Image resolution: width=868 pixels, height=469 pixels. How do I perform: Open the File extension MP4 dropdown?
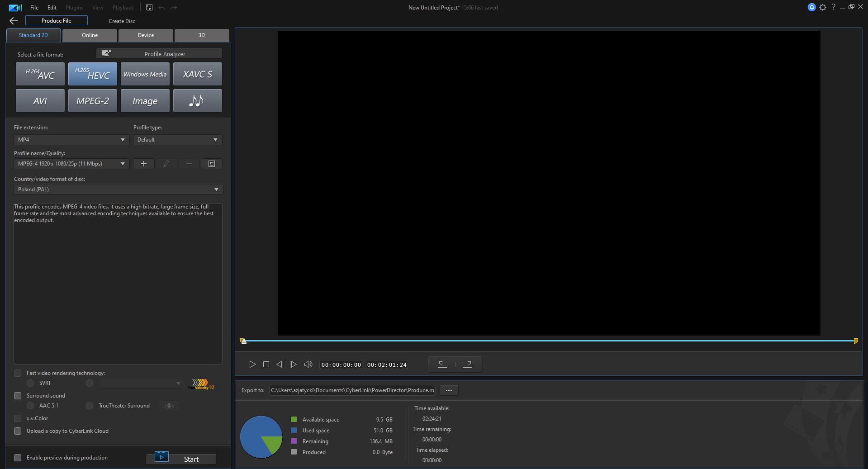tap(71, 140)
